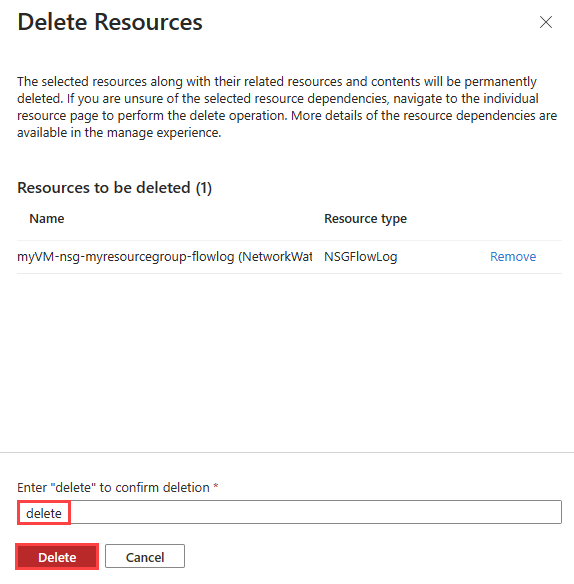Click the NSGFlowLog resource type cell
The width and height of the screenshot is (574, 584).
pyautogui.click(x=361, y=257)
